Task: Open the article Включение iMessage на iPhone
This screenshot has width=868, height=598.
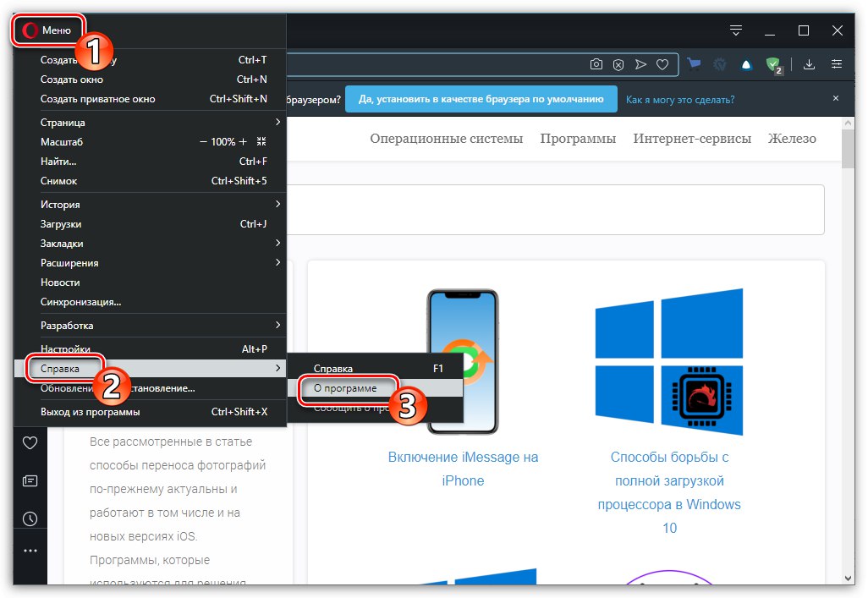Action: pyautogui.click(x=463, y=469)
